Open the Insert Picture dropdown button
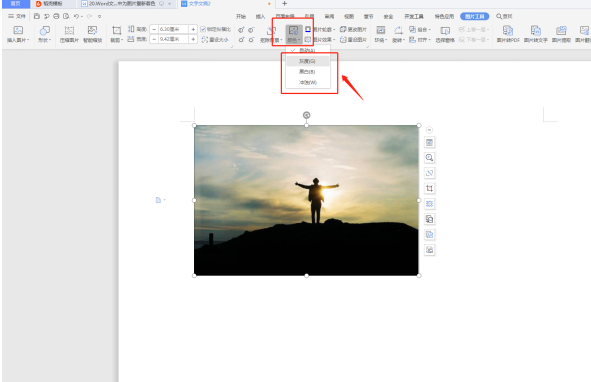This screenshot has height=382, width=591. (x=18, y=34)
